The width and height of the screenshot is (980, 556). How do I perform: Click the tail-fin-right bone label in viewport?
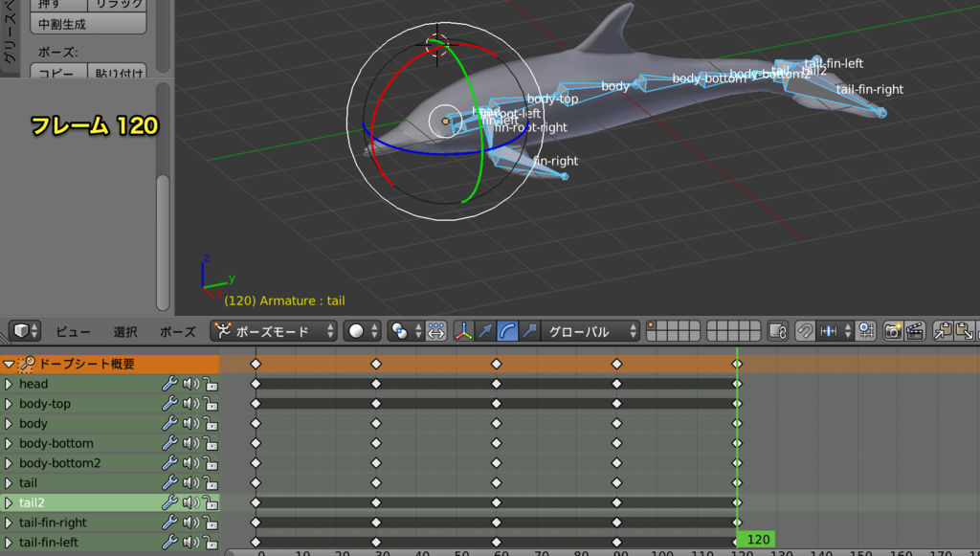(x=869, y=89)
